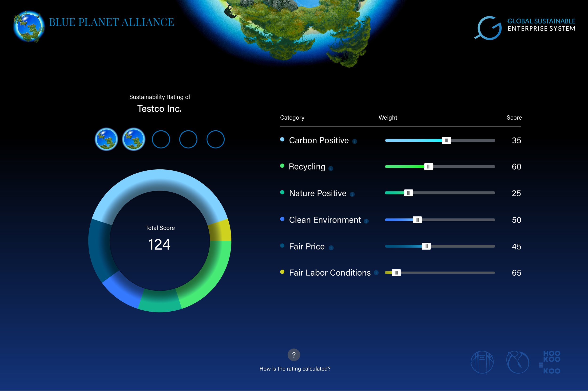Click the circular swoosh partner logo

518,362
